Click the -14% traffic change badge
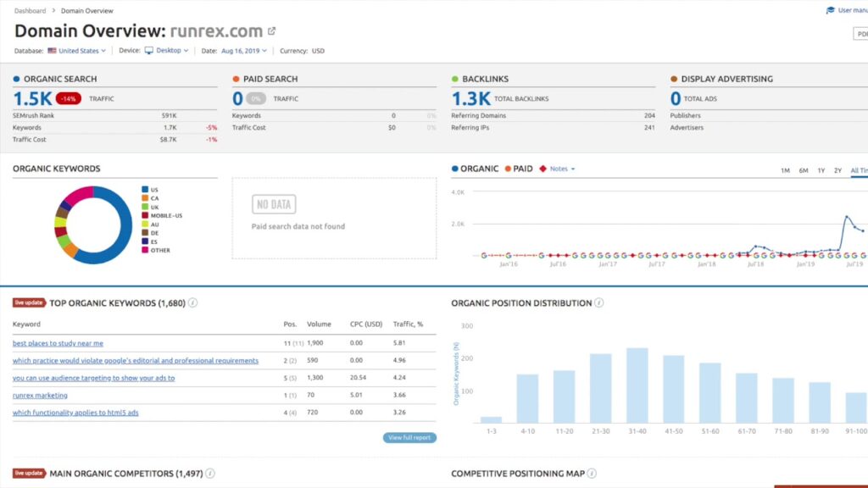 pos(69,98)
